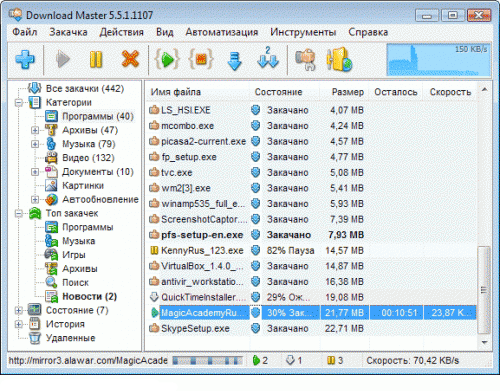Click the green active downloads counter 2

coord(260,360)
